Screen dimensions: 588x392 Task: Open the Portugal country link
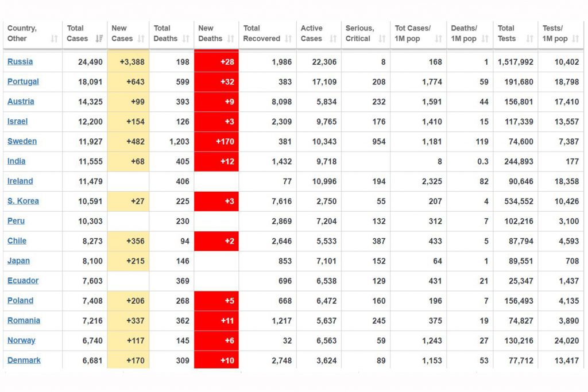point(23,81)
